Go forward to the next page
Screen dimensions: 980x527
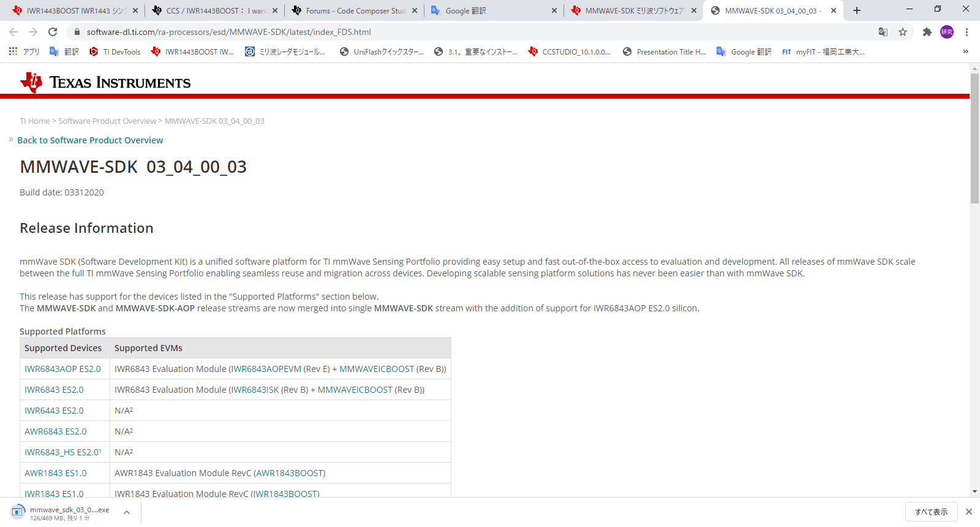(x=33, y=32)
